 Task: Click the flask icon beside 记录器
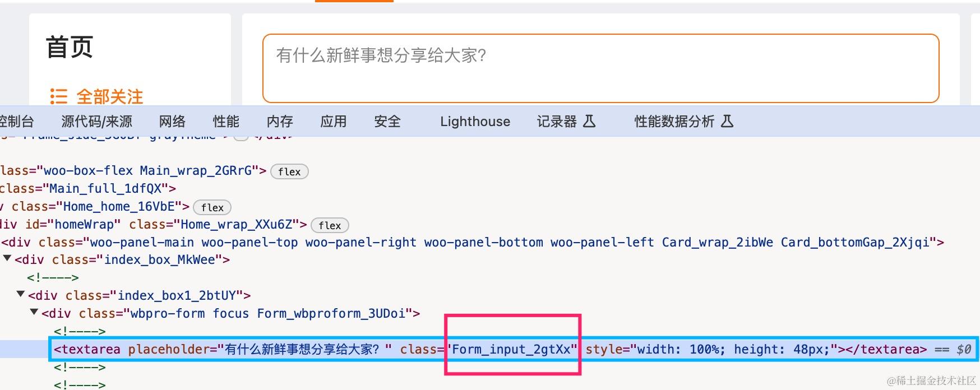coord(589,121)
